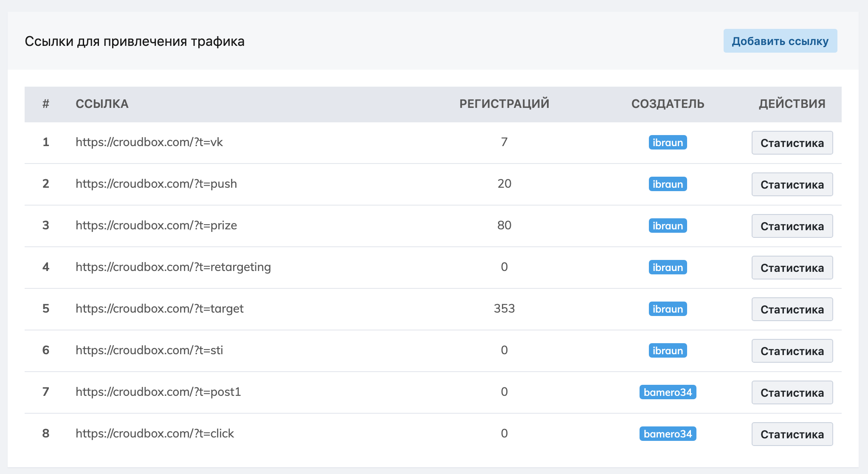Open Статистика for the target link

(792, 309)
